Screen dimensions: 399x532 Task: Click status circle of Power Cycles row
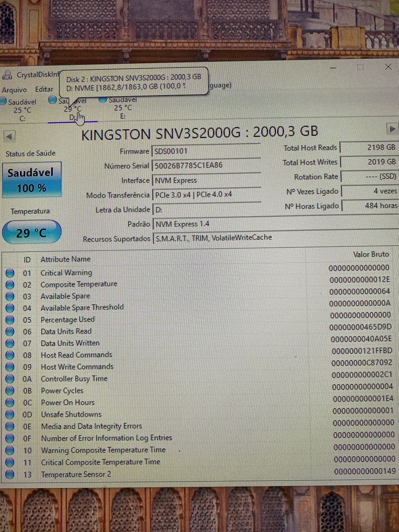pyautogui.click(x=10, y=391)
